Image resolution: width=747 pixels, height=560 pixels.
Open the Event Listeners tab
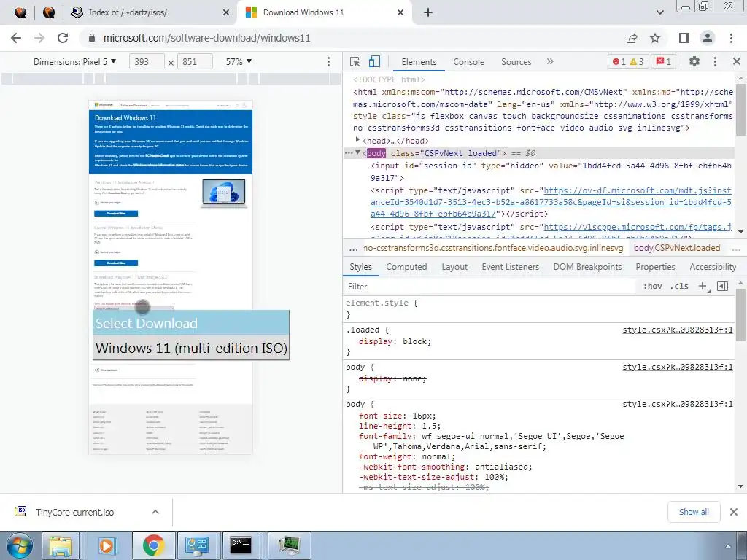click(x=510, y=267)
